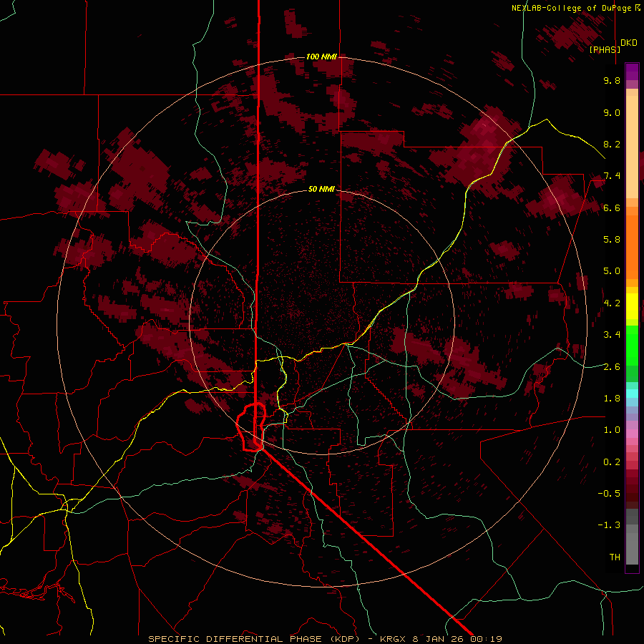The image size is (644, 644).
Task: Pick the cyan band on the color bar
Action: click(x=632, y=394)
